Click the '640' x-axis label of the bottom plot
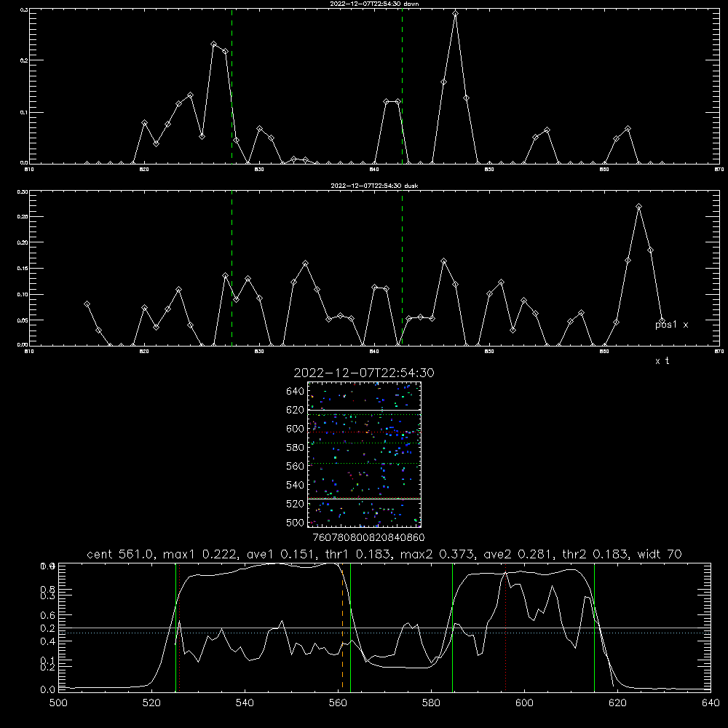The image size is (728, 728). pyautogui.click(x=711, y=703)
